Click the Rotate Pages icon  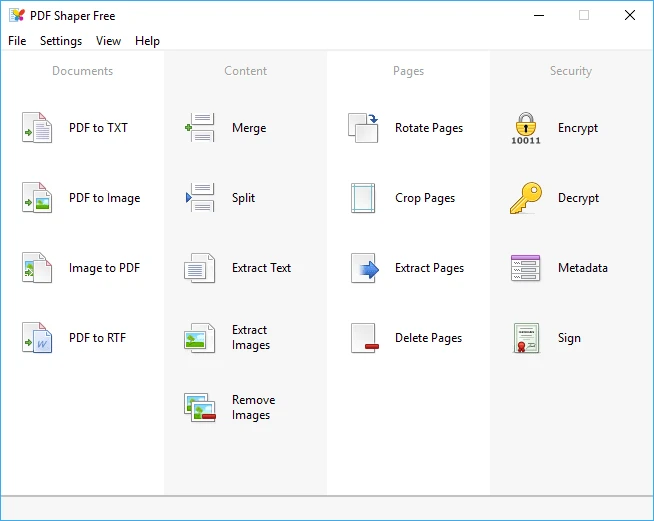tap(363, 128)
